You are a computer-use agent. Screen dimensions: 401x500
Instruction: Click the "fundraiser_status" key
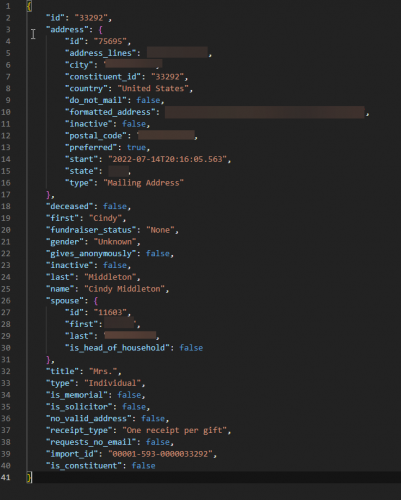click(x=91, y=230)
